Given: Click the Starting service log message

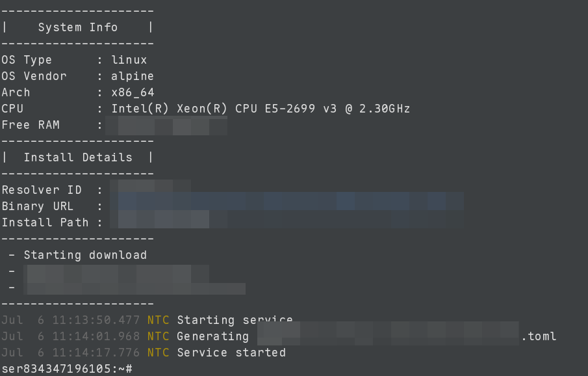Looking at the screenshot, I should click(235, 320).
